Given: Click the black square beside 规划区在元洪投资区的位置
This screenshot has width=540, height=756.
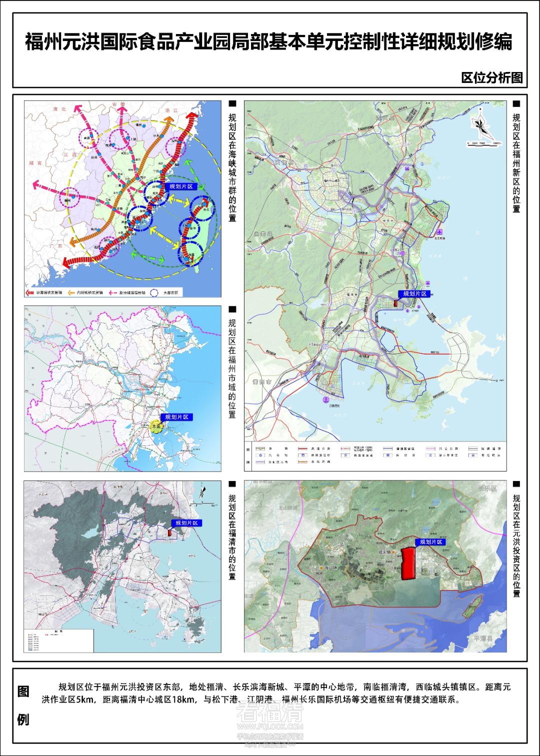Looking at the screenshot, I should [x=516, y=484].
